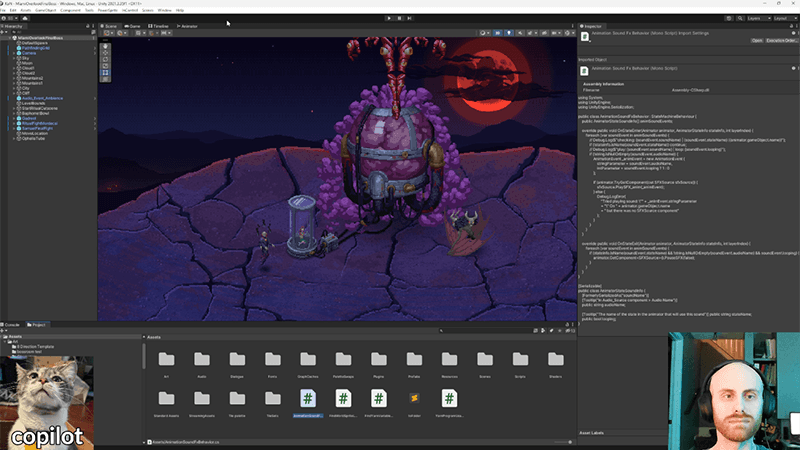This screenshot has width=800, height=450.
Task: Toggle grid visibility in Scene toolbar
Action: [x=139, y=33]
